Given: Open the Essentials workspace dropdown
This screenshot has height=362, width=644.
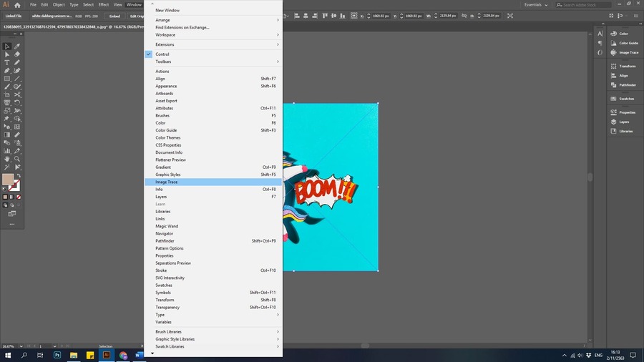Looking at the screenshot, I should point(535,5).
